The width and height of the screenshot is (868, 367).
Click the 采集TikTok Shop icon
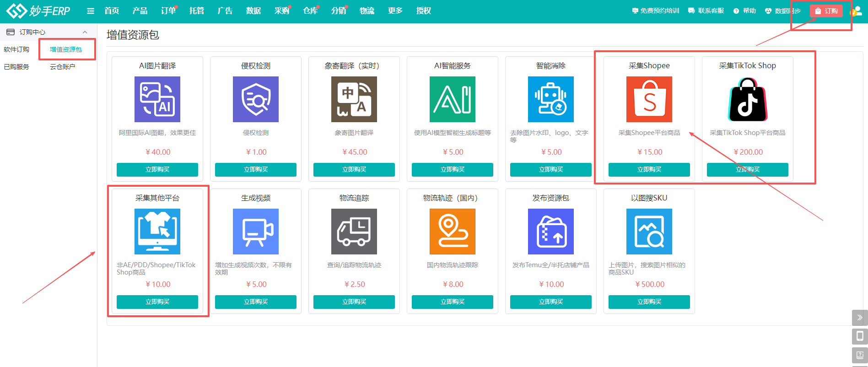tap(748, 99)
